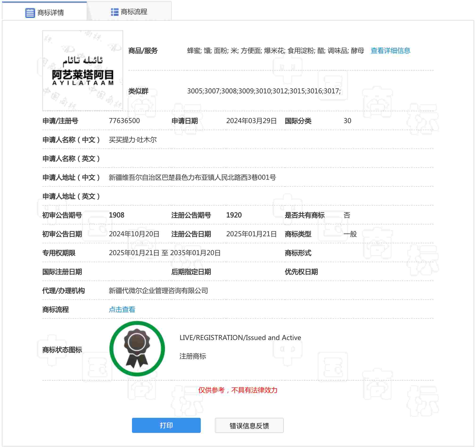This screenshot has height=448, width=476.
Task: Click the AYILATAAM trademark logo image
Action: [x=83, y=71]
